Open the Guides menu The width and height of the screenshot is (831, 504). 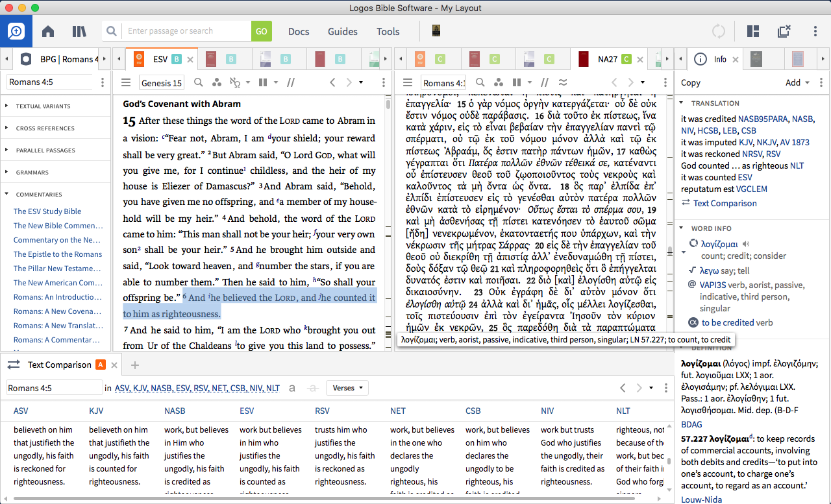(x=342, y=31)
